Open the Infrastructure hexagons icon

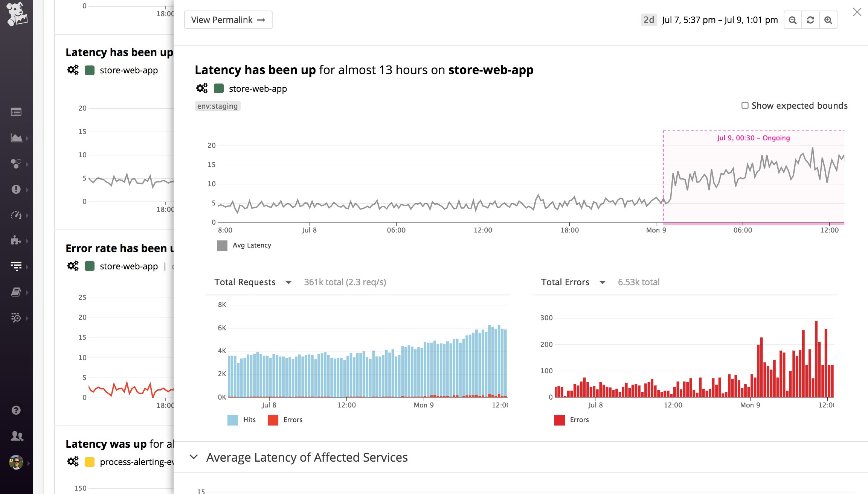(x=16, y=164)
